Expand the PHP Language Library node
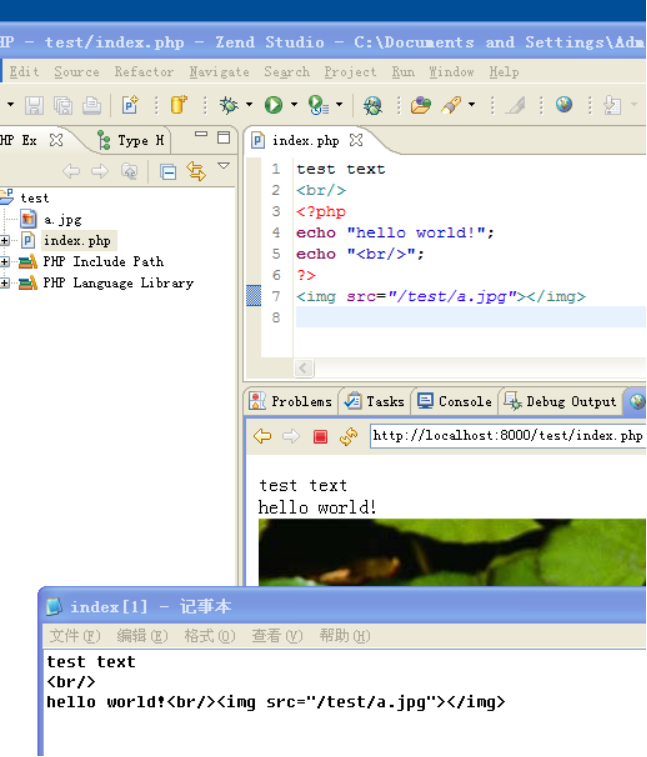 tap(5, 283)
